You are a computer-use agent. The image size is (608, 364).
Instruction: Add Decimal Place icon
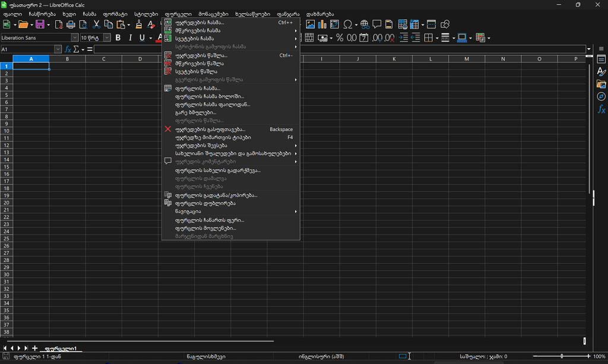pyautogui.click(x=377, y=37)
